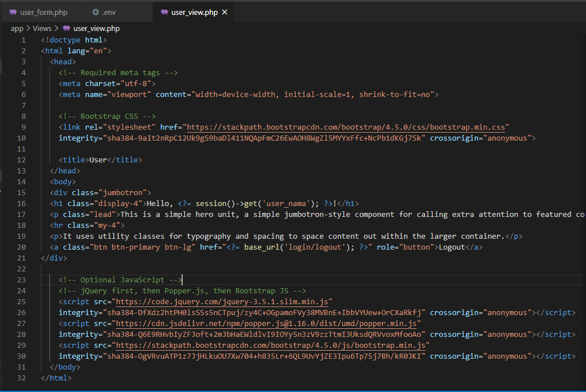Click line number 23 in the gutter
Image resolution: width=586 pixels, height=392 pixels.
coord(21,280)
